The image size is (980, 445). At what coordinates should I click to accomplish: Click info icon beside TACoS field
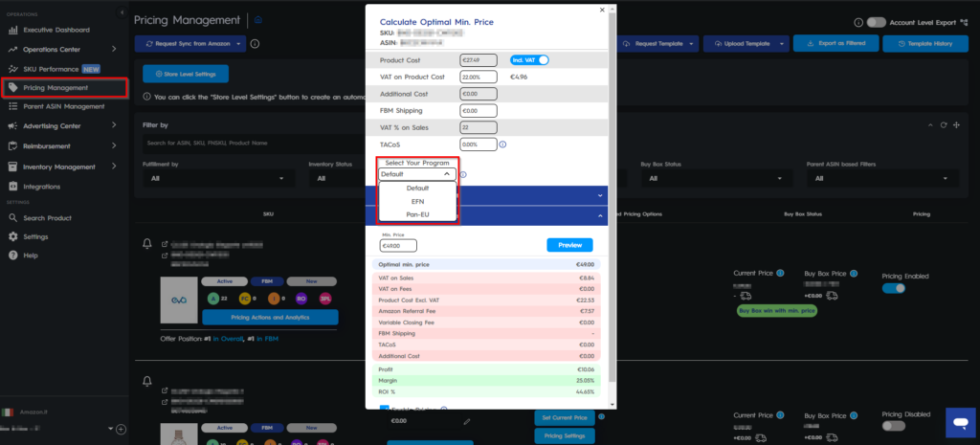(x=502, y=145)
